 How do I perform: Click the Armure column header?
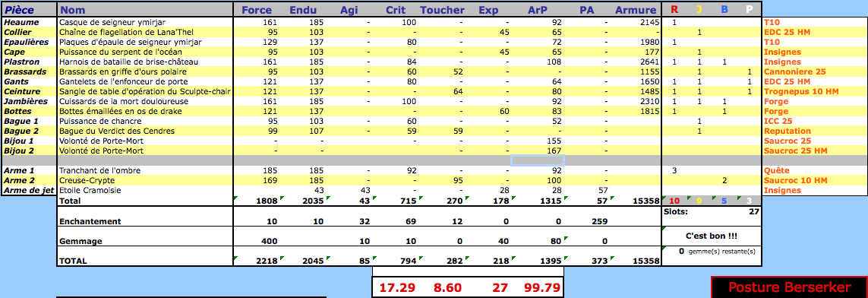pos(636,9)
